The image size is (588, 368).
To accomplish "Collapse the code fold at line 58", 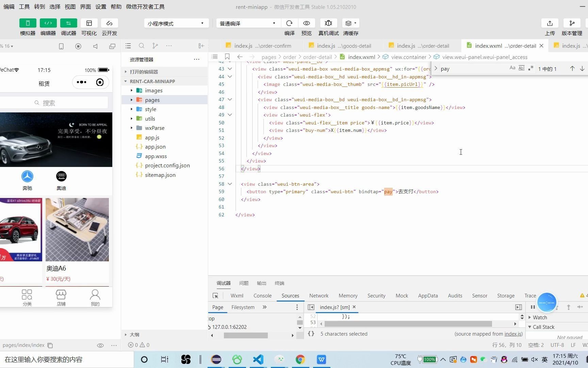I will click(230, 184).
